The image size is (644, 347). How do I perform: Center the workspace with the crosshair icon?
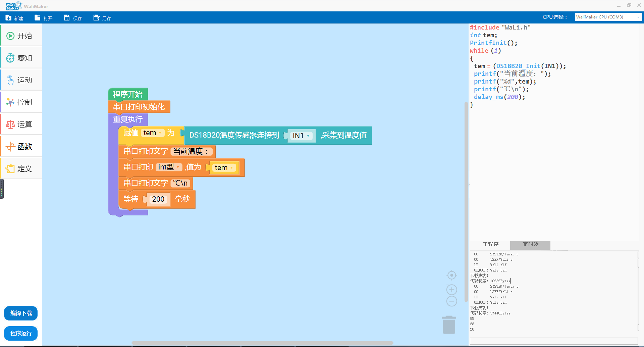point(451,276)
